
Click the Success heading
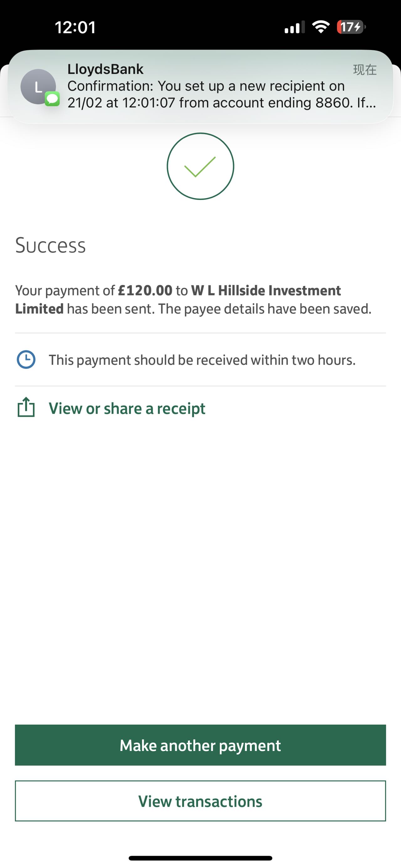coord(50,245)
